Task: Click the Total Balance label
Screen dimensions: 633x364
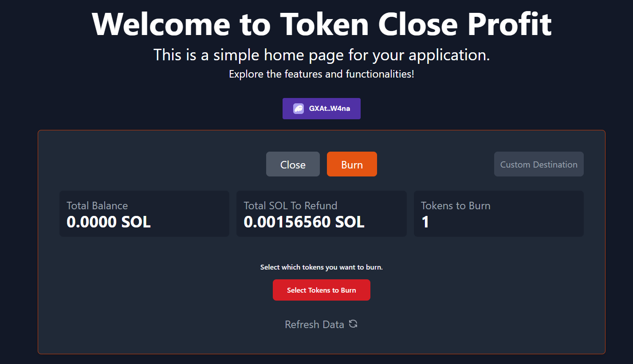Action: [x=97, y=206]
